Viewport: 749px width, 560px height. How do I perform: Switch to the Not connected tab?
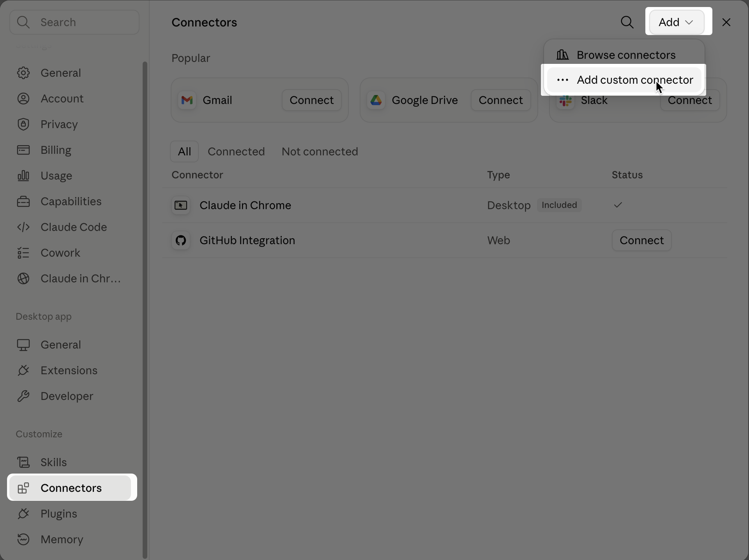click(320, 151)
